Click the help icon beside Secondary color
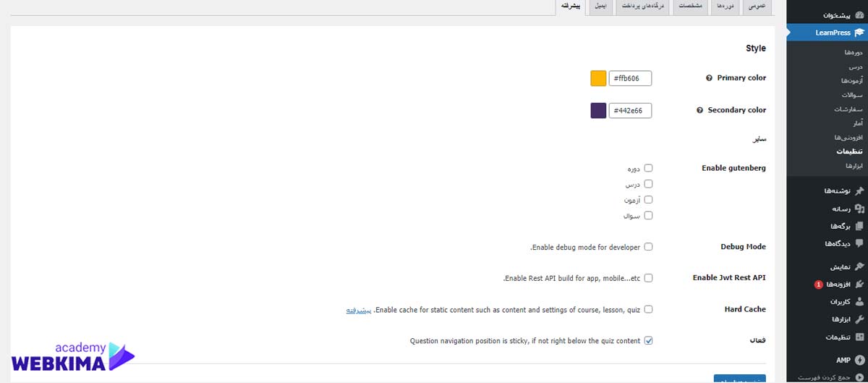The width and height of the screenshot is (868, 383). pyautogui.click(x=699, y=110)
